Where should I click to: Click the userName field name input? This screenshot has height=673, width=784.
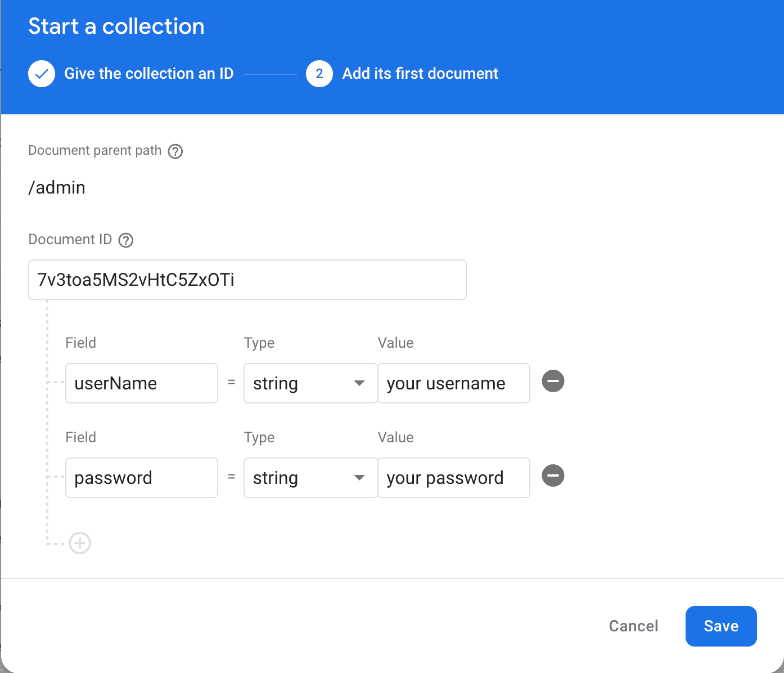point(141,383)
